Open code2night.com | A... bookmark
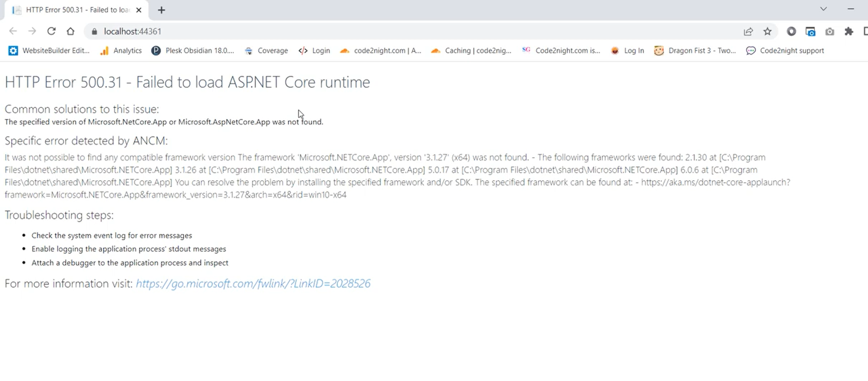 (x=381, y=50)
